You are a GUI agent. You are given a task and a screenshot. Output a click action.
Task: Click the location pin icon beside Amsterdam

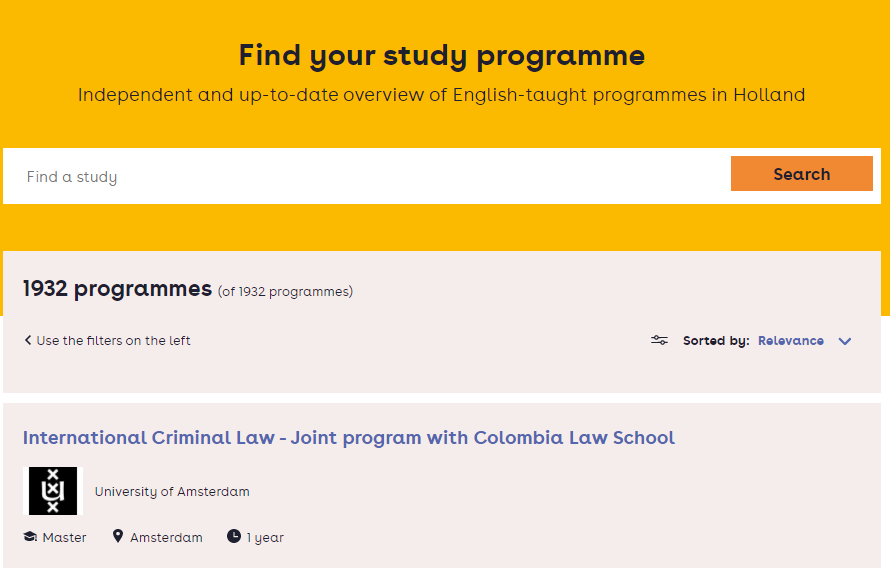(x=117, y=536)
